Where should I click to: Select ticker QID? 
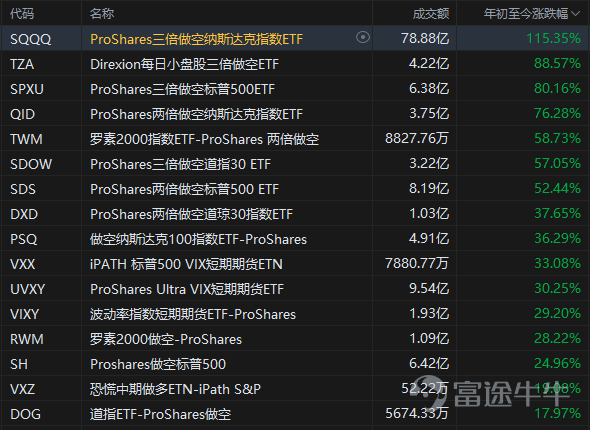tap(22, 114)
